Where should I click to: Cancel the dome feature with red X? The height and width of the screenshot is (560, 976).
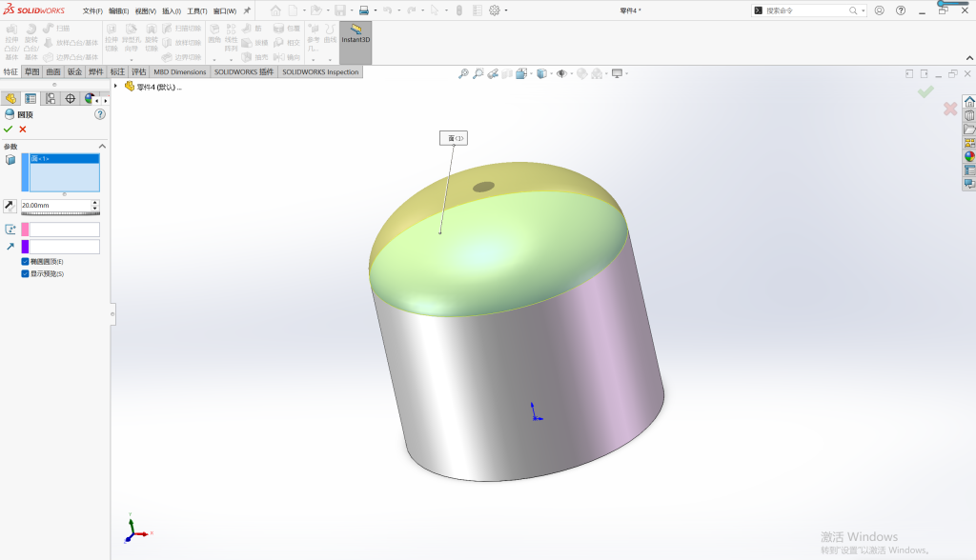tap(23, 130)
